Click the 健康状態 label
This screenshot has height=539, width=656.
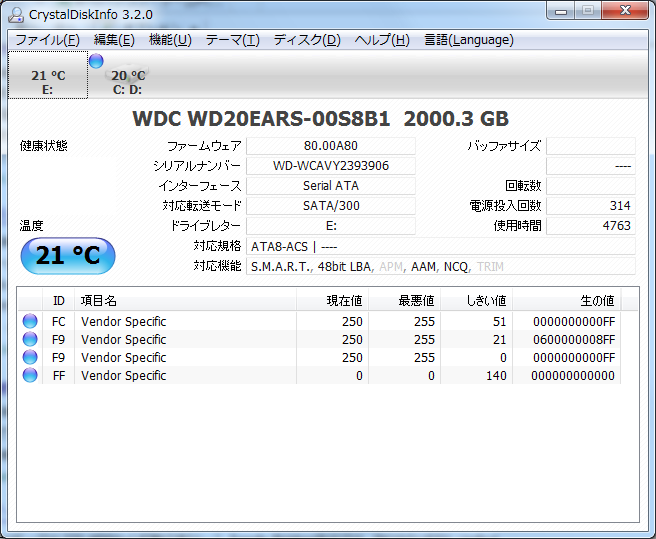click(44, 146)
